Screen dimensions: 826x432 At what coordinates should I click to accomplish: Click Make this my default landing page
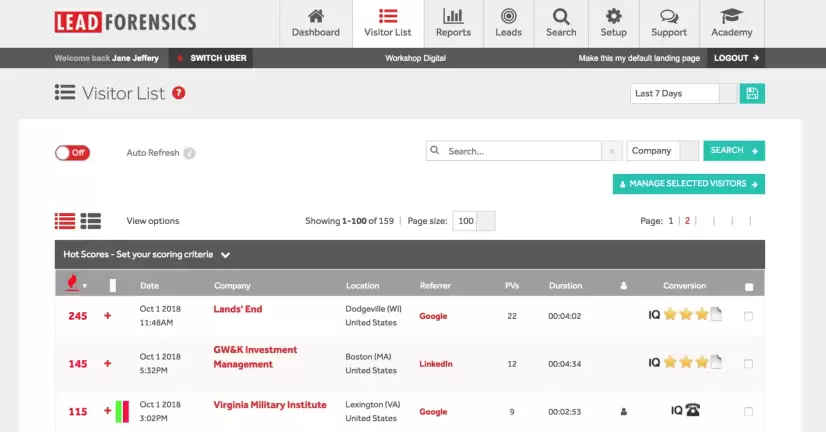(x=639, y=58)
